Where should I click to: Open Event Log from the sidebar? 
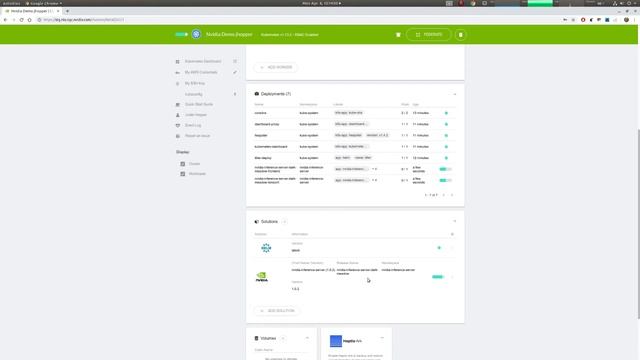coord(193,125)
